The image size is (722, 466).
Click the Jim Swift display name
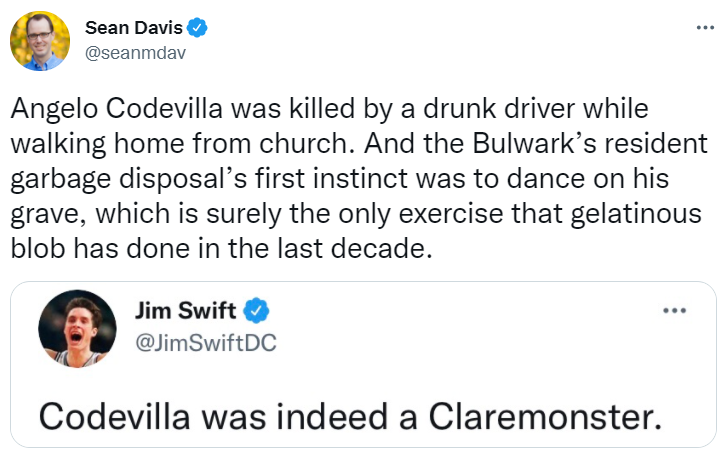coord(185,310)
